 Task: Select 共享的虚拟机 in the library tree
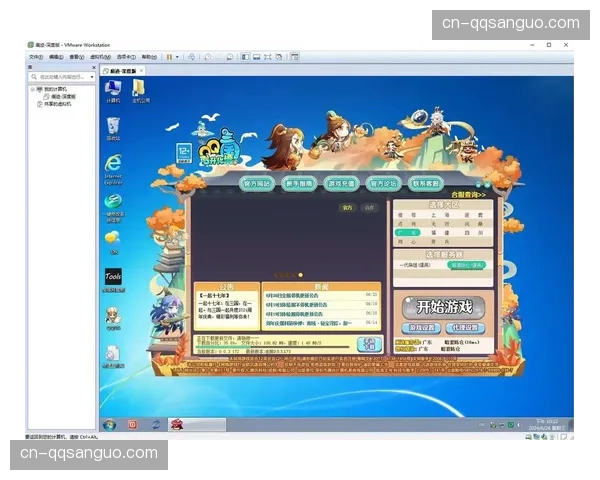(x=54, y=104)
